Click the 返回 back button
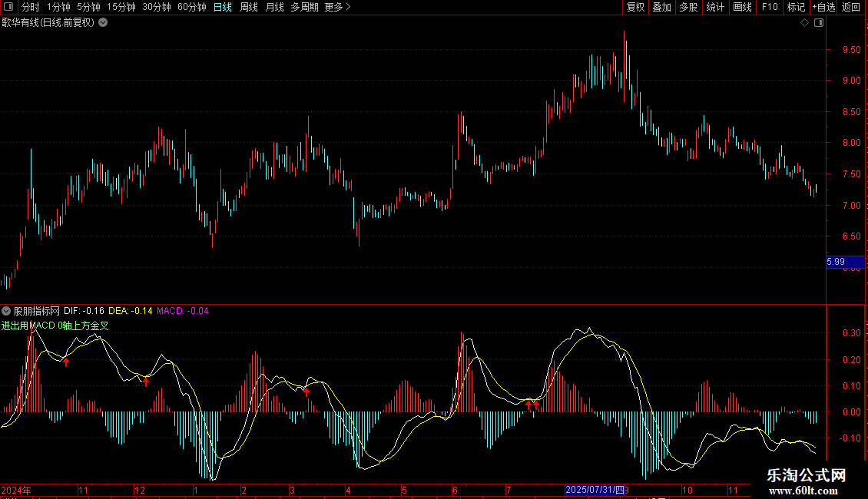 coord(851,8)
